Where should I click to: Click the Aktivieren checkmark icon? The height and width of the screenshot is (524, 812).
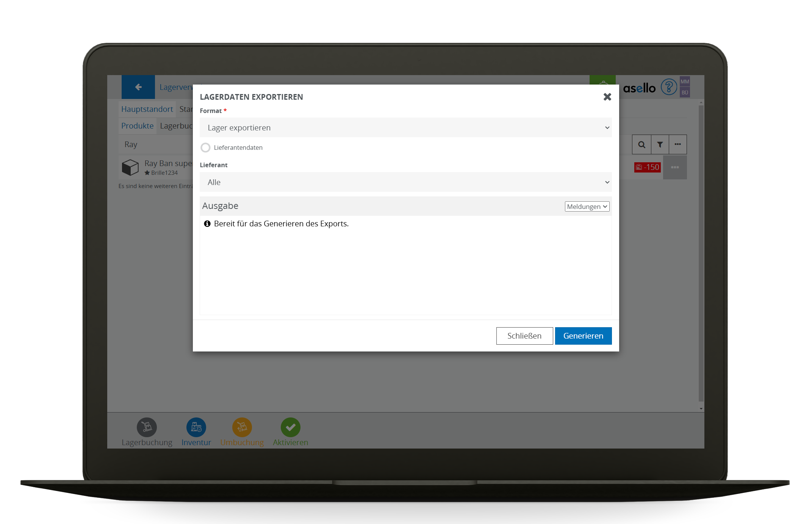[x=290, y=427]
